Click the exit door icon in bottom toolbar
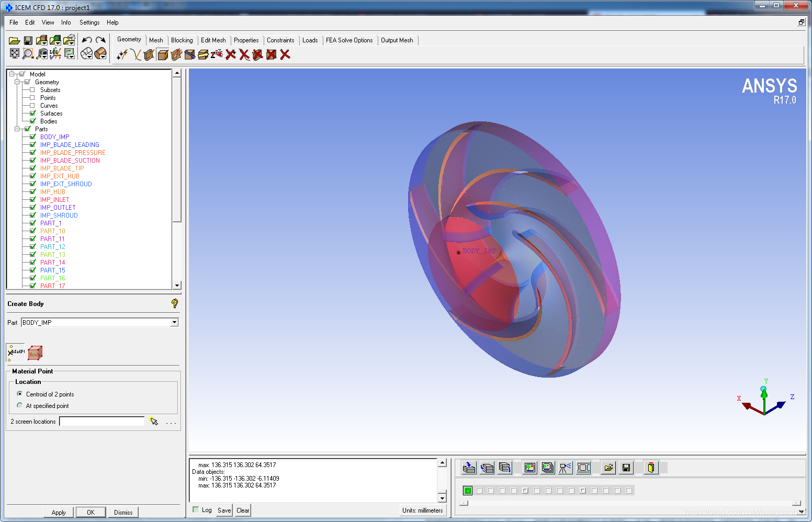 coord(651,468)
